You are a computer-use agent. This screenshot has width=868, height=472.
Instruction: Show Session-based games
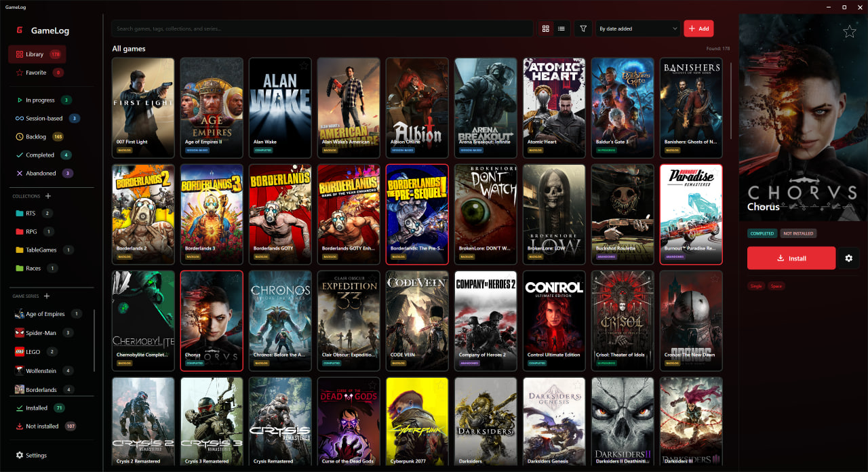tap(46, 118)
